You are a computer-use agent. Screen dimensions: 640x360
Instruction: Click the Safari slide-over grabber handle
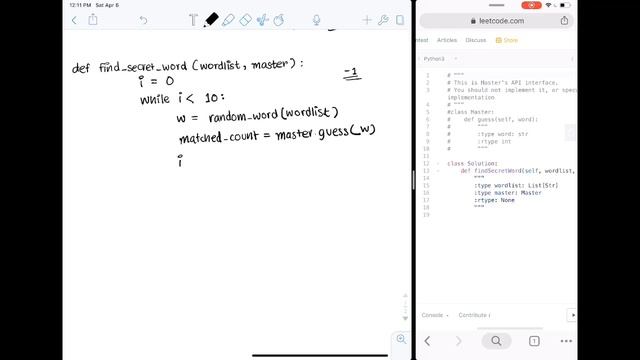pyautogui.click(x=496, y=5)
